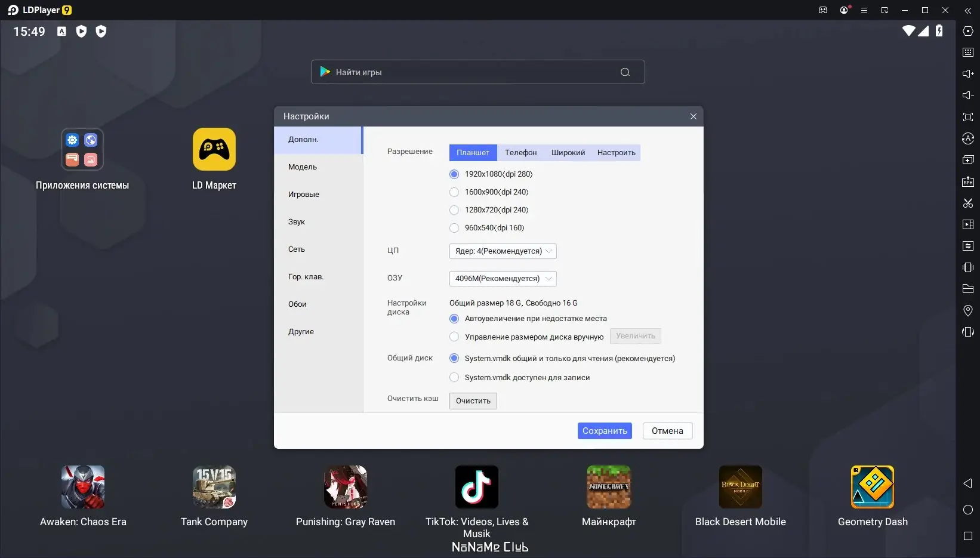Open the screenshot scissors tool
The height and width of the screenshot is (558, 980).
pos(968,203)
